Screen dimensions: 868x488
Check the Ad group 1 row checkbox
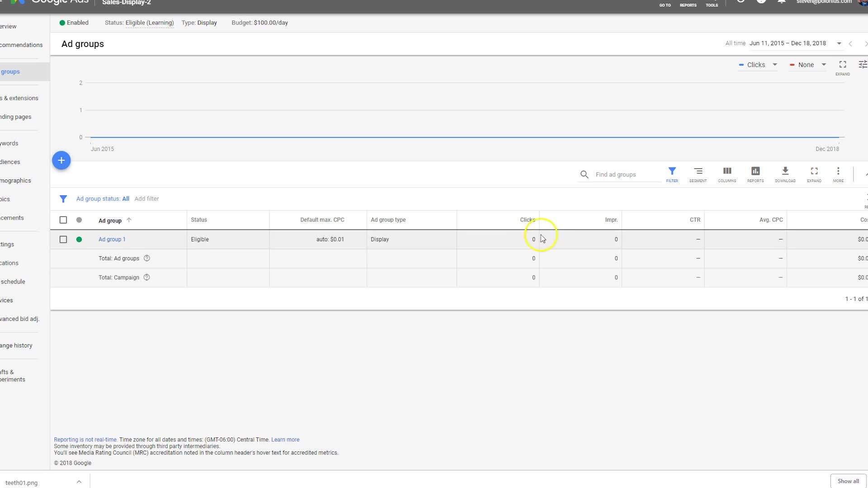click(x=63, y=239)
